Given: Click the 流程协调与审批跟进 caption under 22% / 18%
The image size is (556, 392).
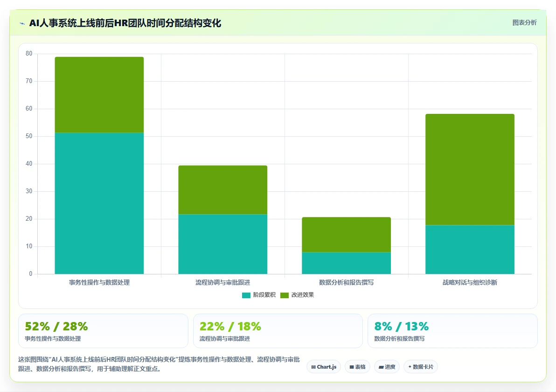Looking at the screenshot, I should coord(225,339).
